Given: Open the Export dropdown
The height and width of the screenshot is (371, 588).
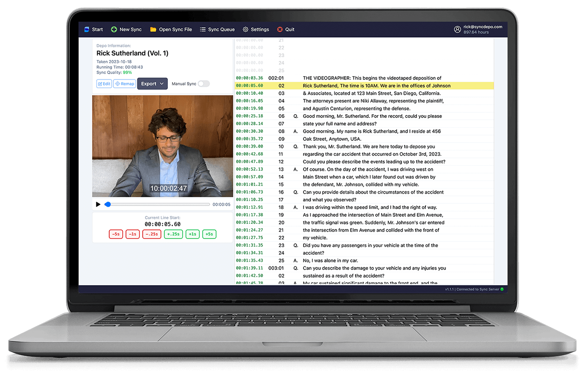Looking at the screenshot, I should tap(152, 84).
